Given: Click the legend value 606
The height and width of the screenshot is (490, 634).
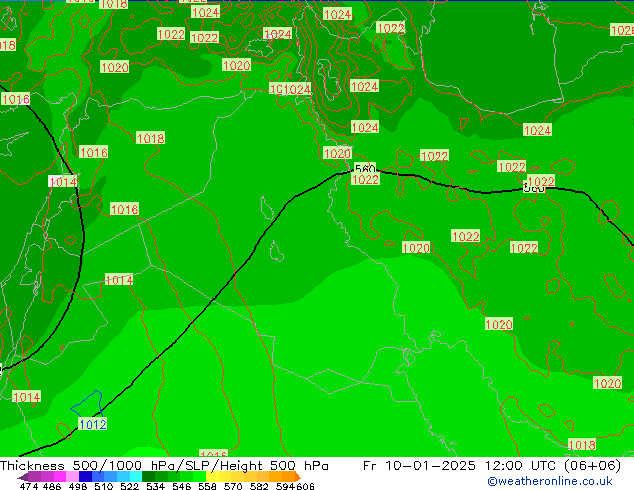Looking at the screenshot, I should point(305,486).
